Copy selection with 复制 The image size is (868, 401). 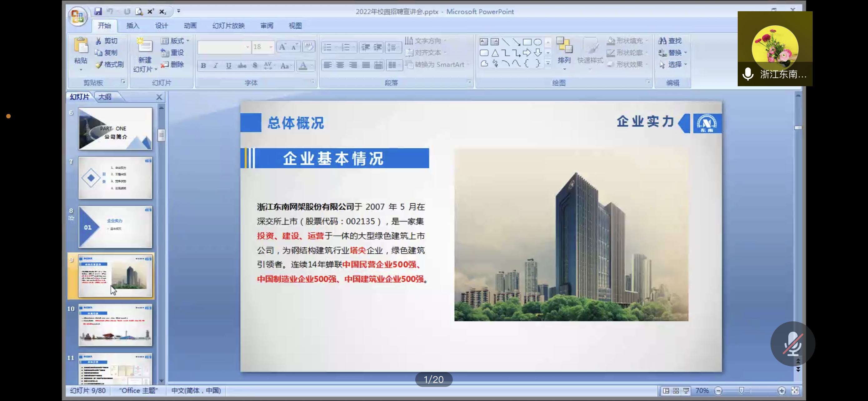point(107,52)
